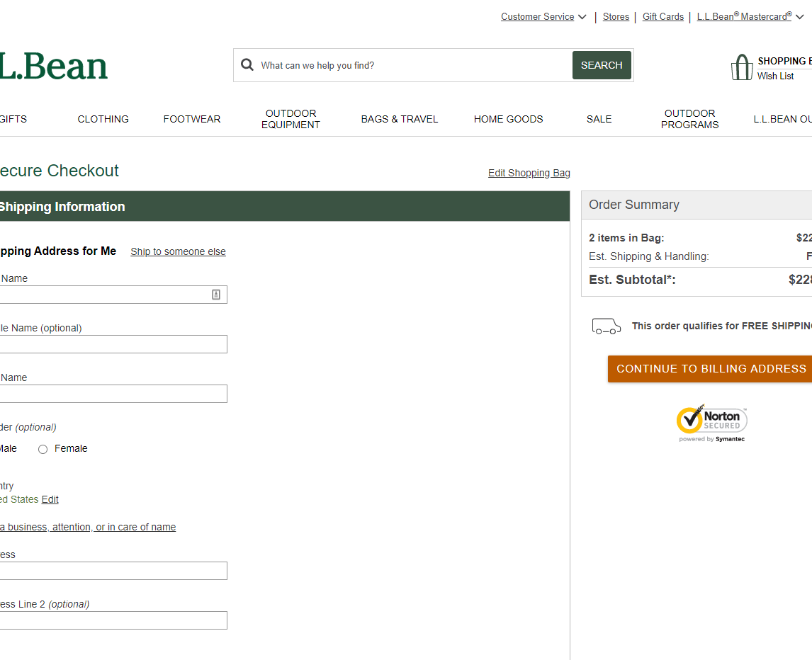Click the contact autofill icon in name field
This screenshot has height=660, width=812.
(216, 295)
